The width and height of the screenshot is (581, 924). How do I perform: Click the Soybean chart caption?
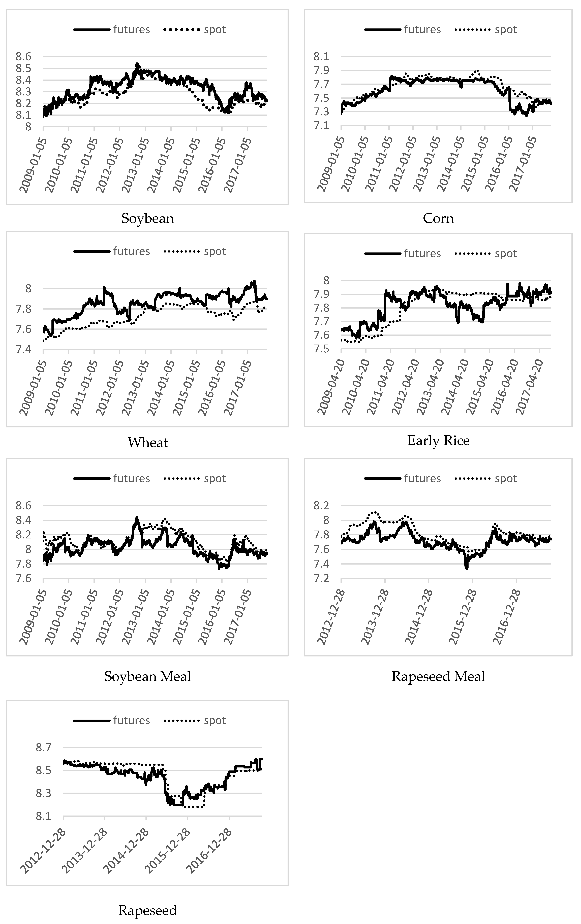(147, 218)
